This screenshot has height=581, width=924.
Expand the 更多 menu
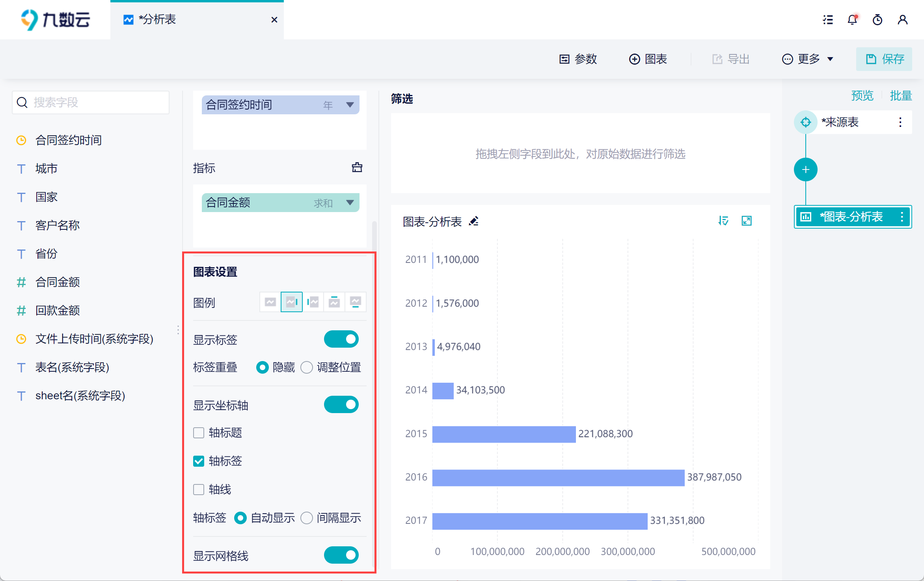808,59
